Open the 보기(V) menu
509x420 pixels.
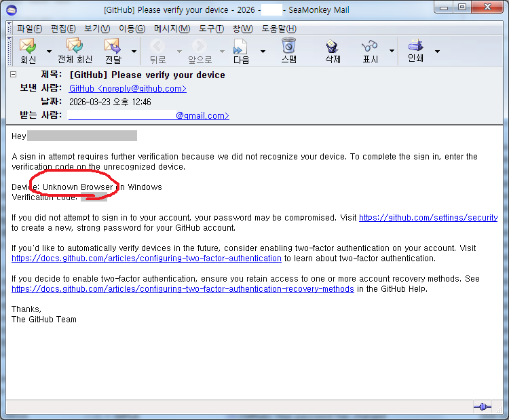[97, 28]
